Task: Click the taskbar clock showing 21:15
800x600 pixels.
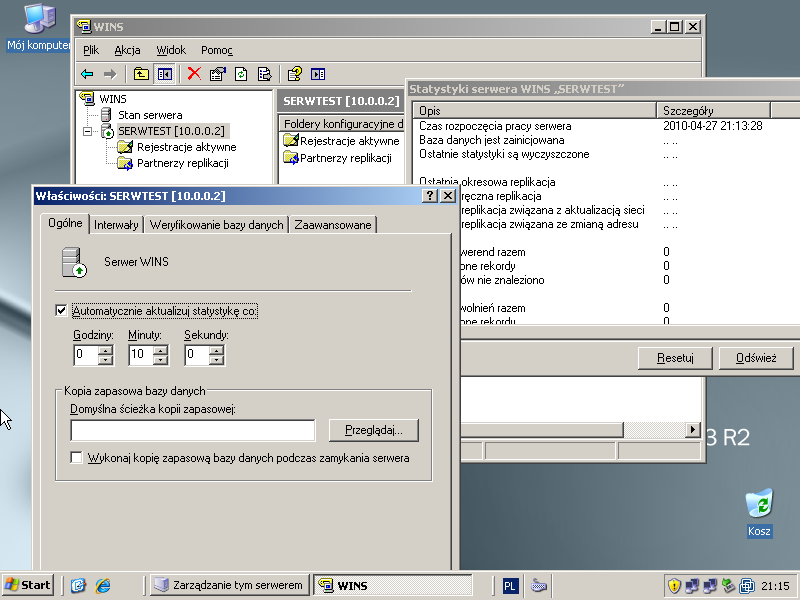Action: (x=775, y=586)
